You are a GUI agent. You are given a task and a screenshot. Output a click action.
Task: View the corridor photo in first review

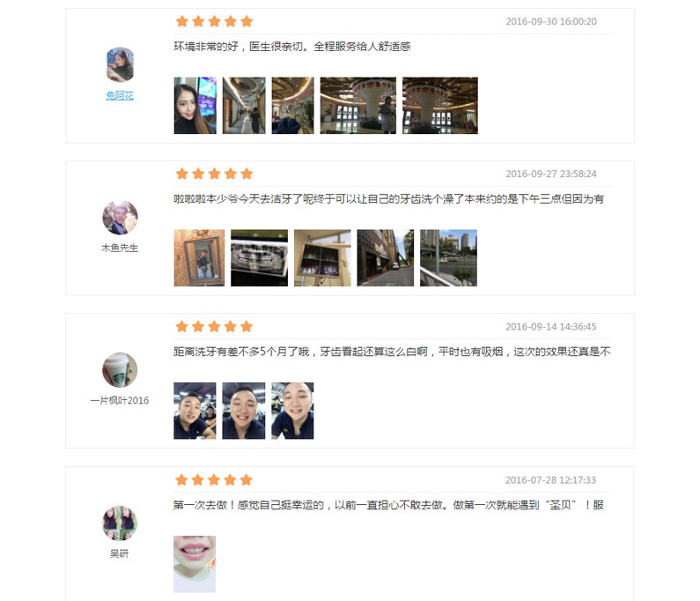[244, 106]
